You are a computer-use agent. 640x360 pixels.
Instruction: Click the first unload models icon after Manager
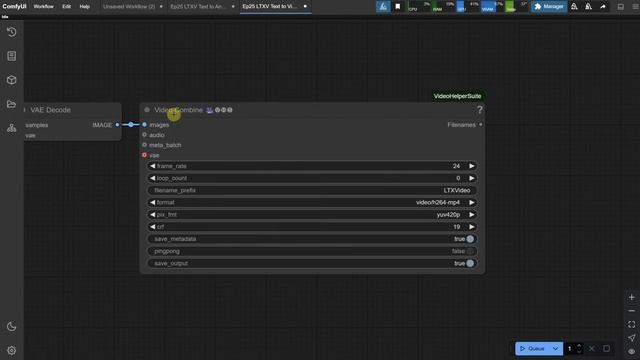point(574,7)
